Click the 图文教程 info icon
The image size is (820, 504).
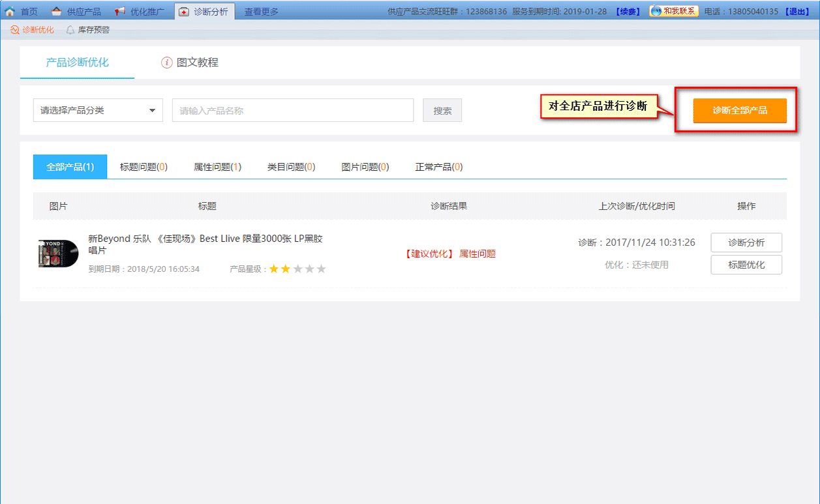pyautogui.click(x=167, y=63)
